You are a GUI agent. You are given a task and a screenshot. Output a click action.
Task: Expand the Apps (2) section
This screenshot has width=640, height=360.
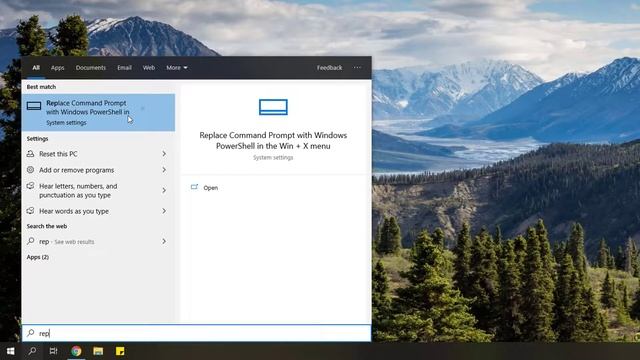(x=38, y=257)
